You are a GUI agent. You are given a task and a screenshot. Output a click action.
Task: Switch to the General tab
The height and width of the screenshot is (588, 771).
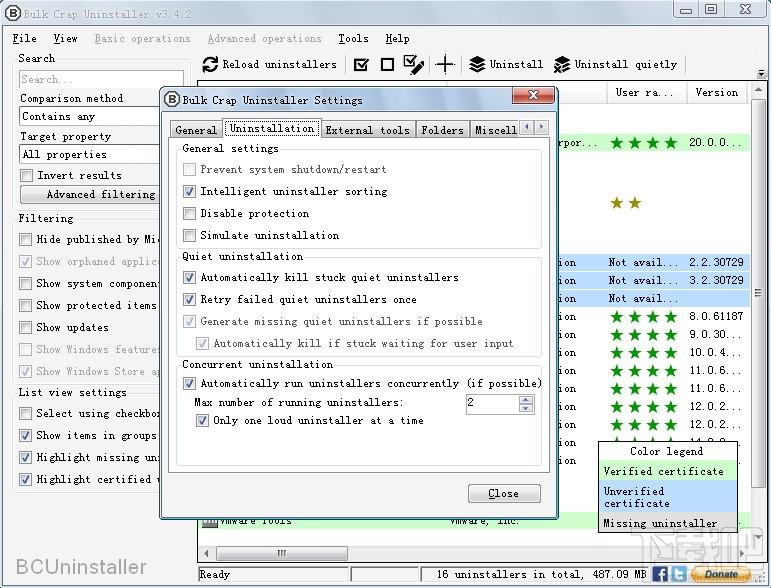tap(196, 130)
